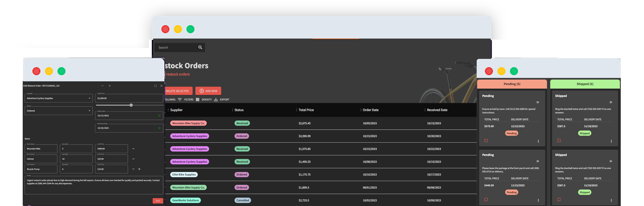Click the Columns toolbar button
The height and width of the screenshot is (206, 644).
[170, 99]
